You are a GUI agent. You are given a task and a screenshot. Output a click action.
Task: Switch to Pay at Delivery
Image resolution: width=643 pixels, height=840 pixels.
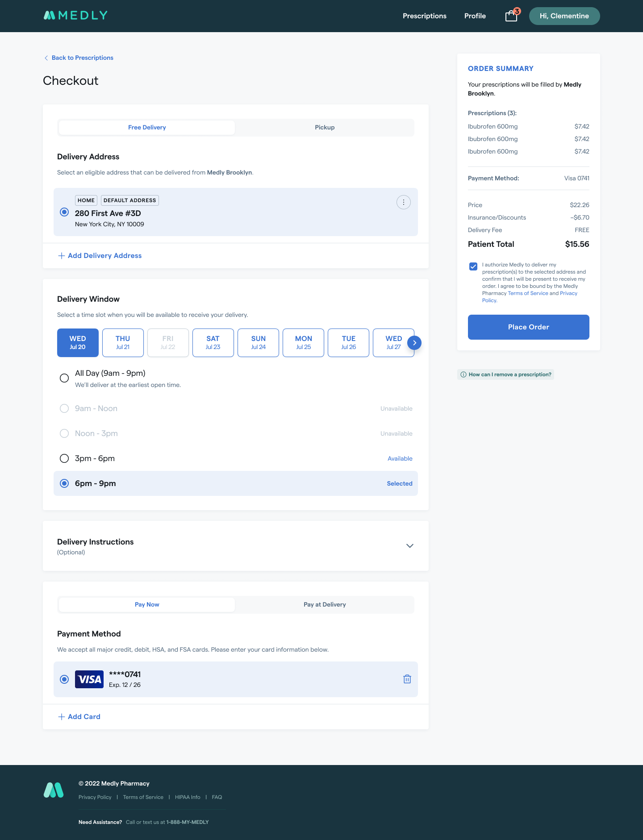325,604
